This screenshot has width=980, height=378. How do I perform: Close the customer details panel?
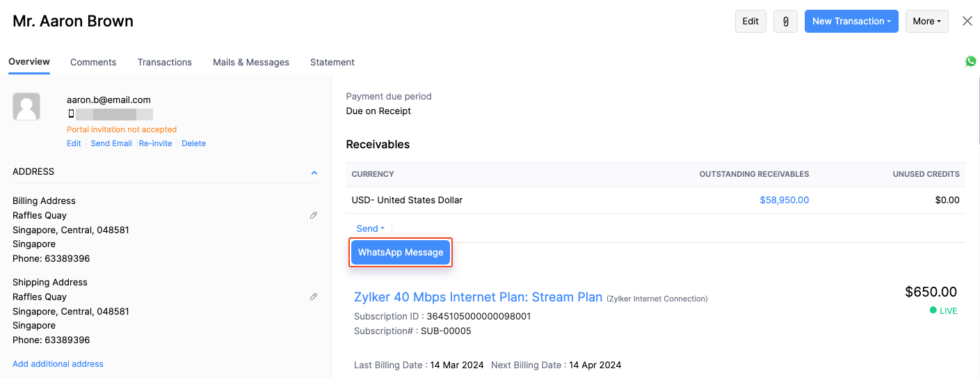pos(967,22)
